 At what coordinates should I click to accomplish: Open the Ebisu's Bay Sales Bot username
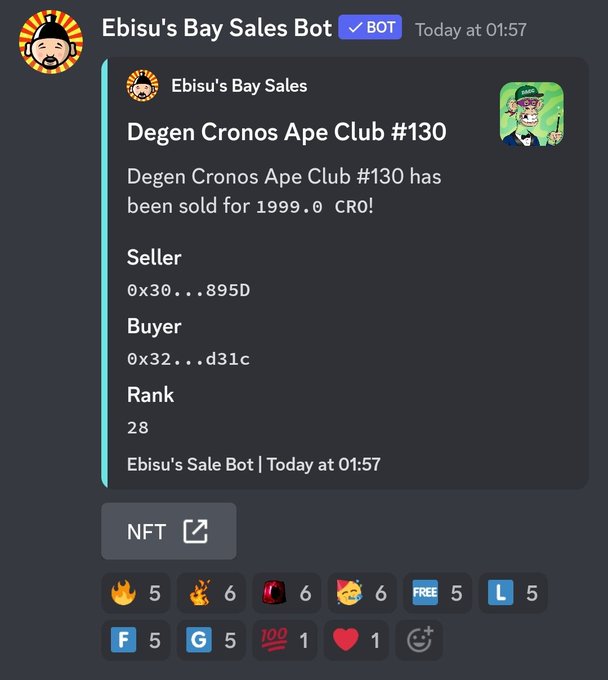click(x=217, y=28)
